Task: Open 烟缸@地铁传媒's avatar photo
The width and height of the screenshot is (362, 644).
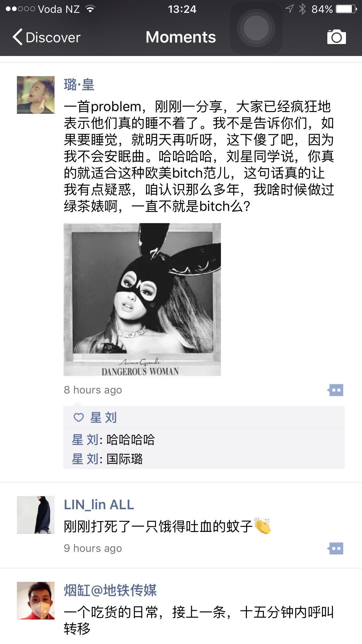Action: click(36, 601)
